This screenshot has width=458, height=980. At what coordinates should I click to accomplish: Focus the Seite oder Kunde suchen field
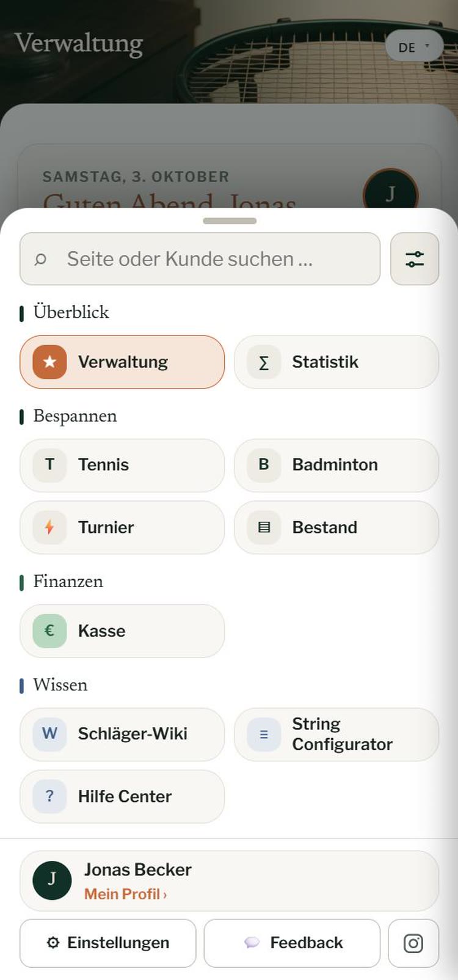200,258
